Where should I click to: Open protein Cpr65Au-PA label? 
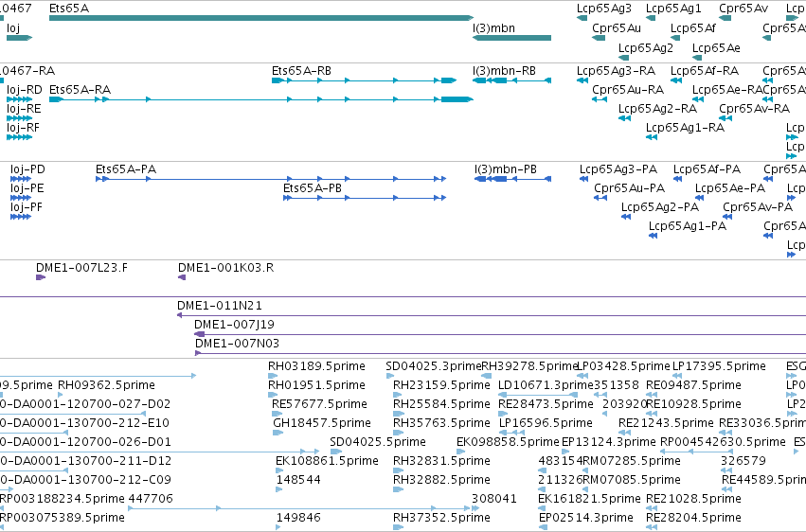click(629, 188)
